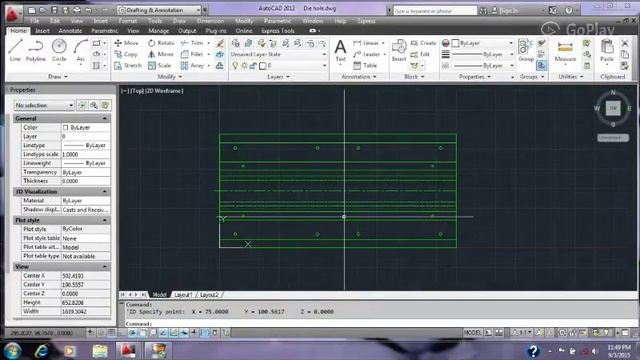Switch to the Manage ribbon tab
This screenshot has width=640, height=360.
tap(158, 31)
